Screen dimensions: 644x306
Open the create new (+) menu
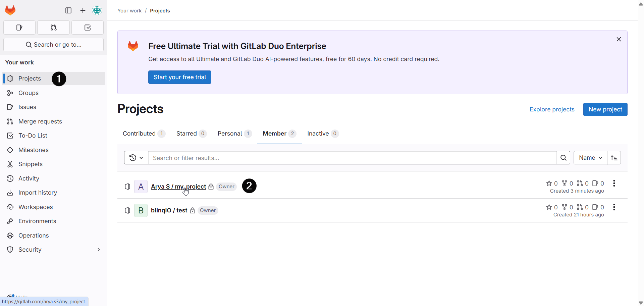[83, 10]
